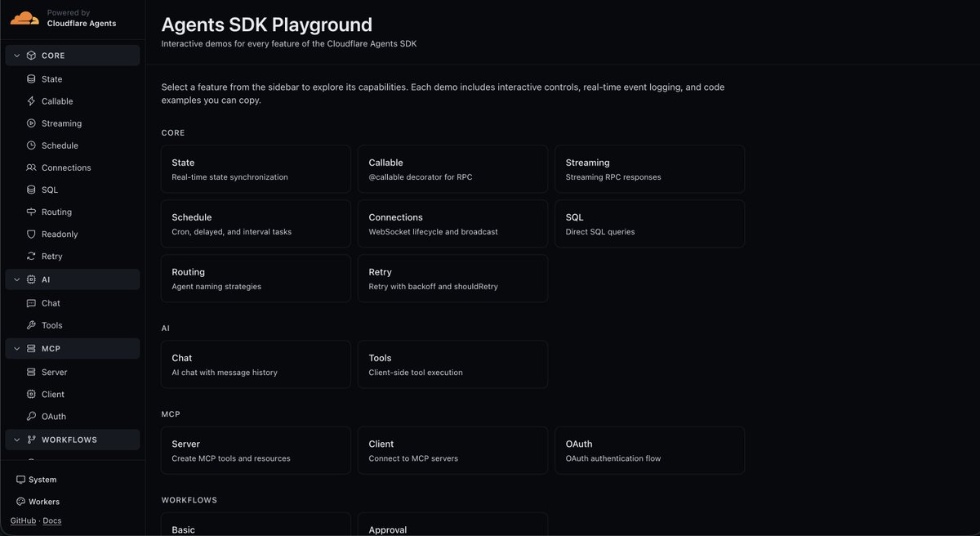The image size is (980, 536).
Task: Collapse the AI section chevron
Action: (x=16, y=279)
